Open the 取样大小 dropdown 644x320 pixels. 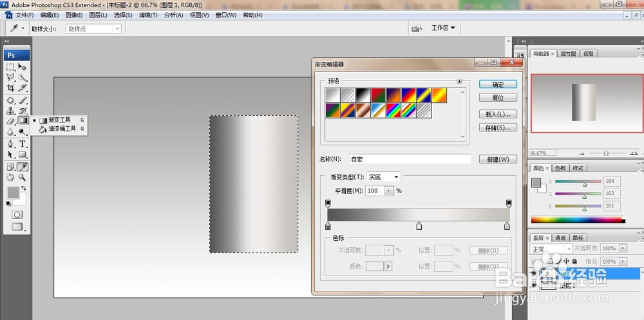[x=93, y=29]
